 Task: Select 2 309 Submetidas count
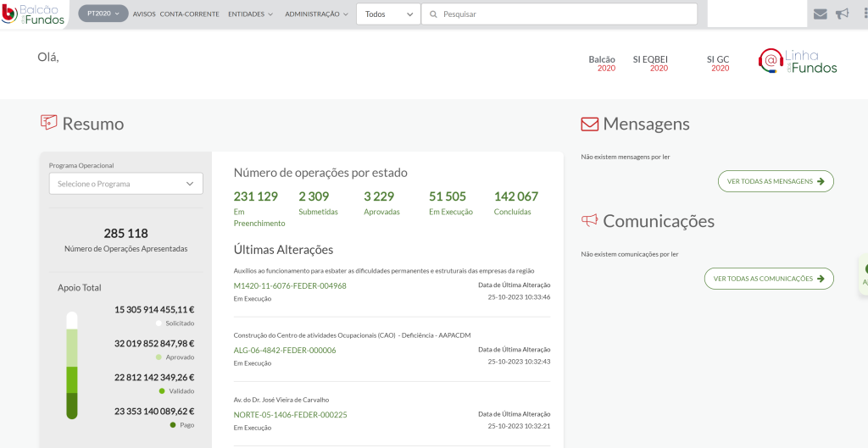(319, 203)
